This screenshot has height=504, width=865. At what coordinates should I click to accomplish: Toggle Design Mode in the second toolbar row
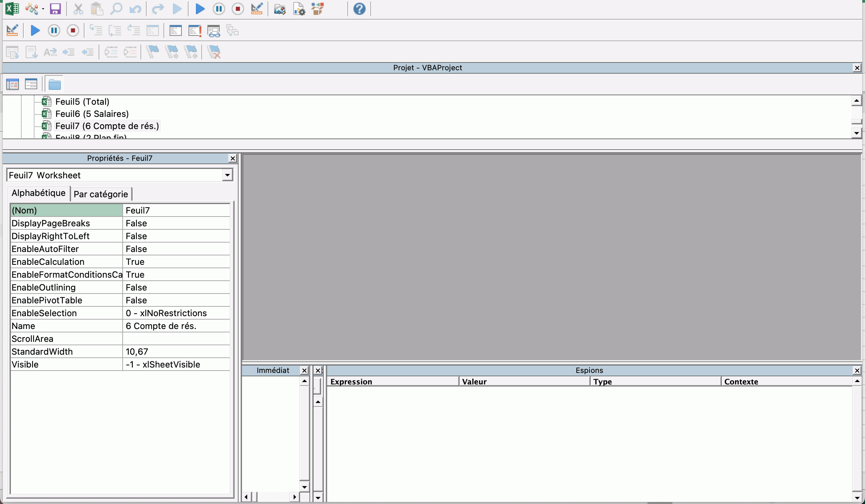13,31
